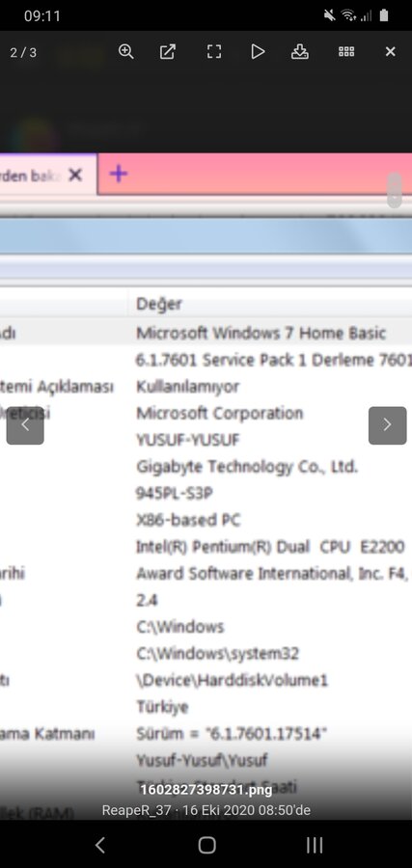Tap Android back navigation button

pos(99,845)
